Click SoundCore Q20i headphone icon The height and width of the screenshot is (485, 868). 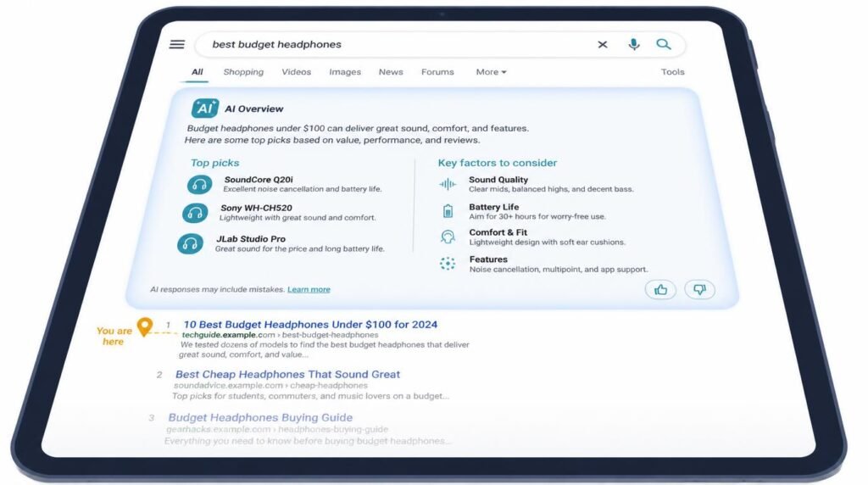pyautogui.click(x=200, y=184)
